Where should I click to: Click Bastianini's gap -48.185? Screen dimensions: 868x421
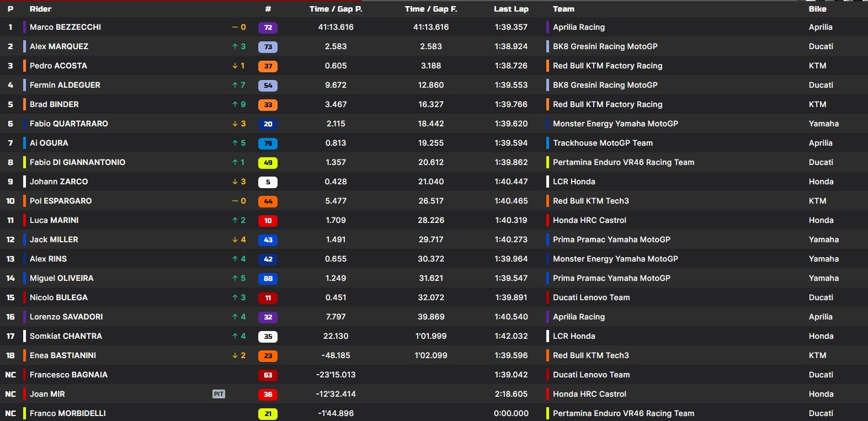click(x=336, y=355)
